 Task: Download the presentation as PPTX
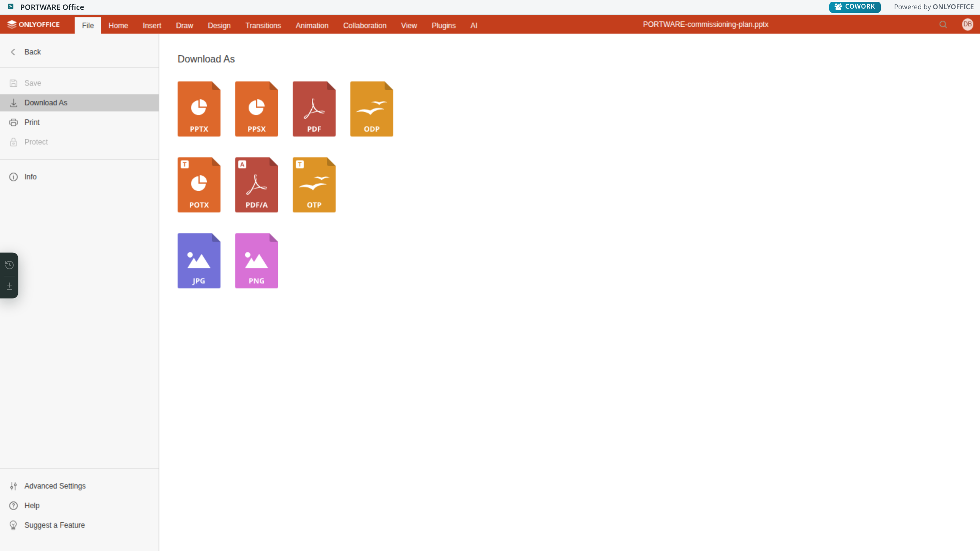[199, 109]
